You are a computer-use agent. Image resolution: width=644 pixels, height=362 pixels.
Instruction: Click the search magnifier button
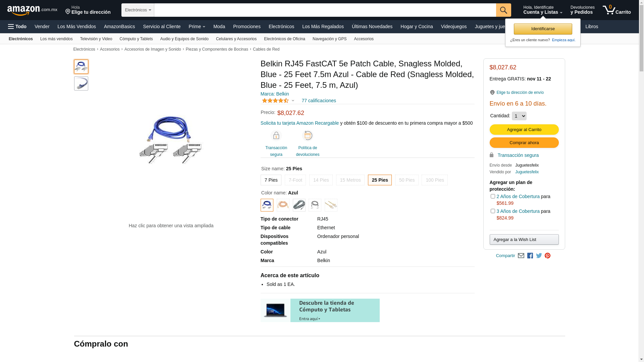click(x=503, y=10)
